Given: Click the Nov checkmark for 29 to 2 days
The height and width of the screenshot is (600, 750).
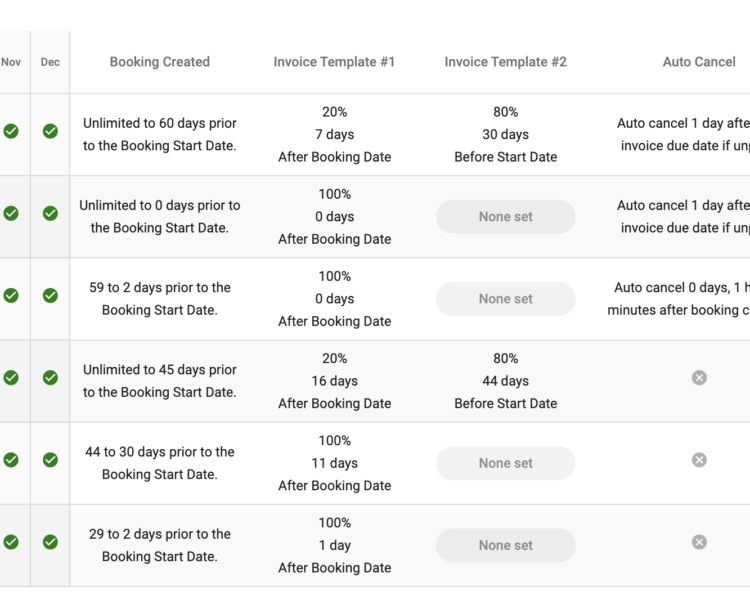Looking at the screenshot, I should [11, 542].
